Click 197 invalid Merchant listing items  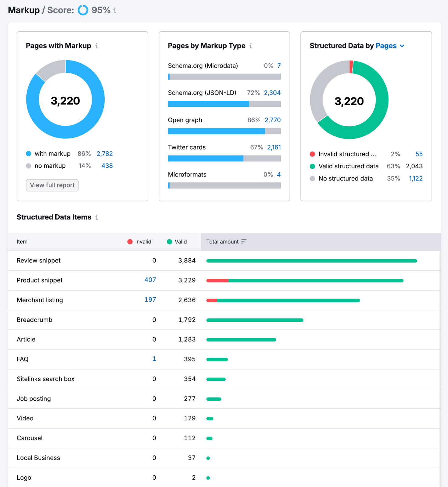tap(150, 300)
